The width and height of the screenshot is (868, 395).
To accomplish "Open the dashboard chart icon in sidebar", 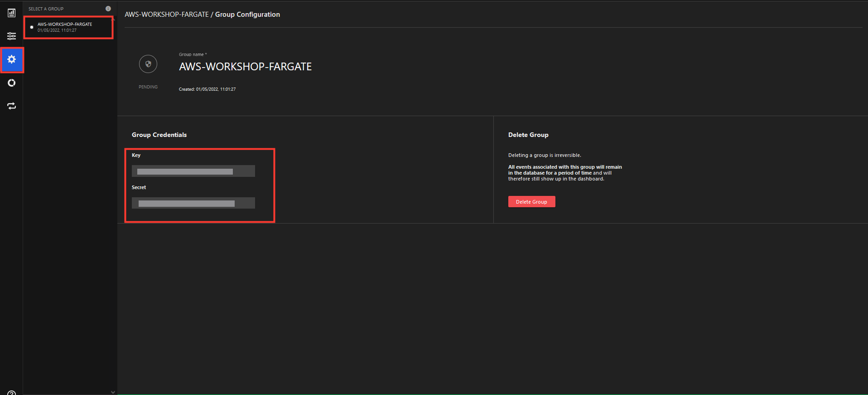I will pyautogui.click(x=12, y=13).
